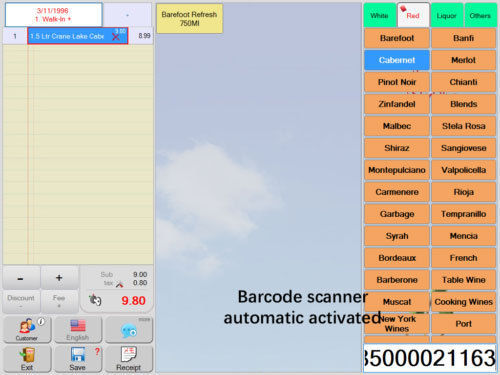The image size is (500, 375).
Task: Choose the Chianti category
Action: (x=464, y=82)
